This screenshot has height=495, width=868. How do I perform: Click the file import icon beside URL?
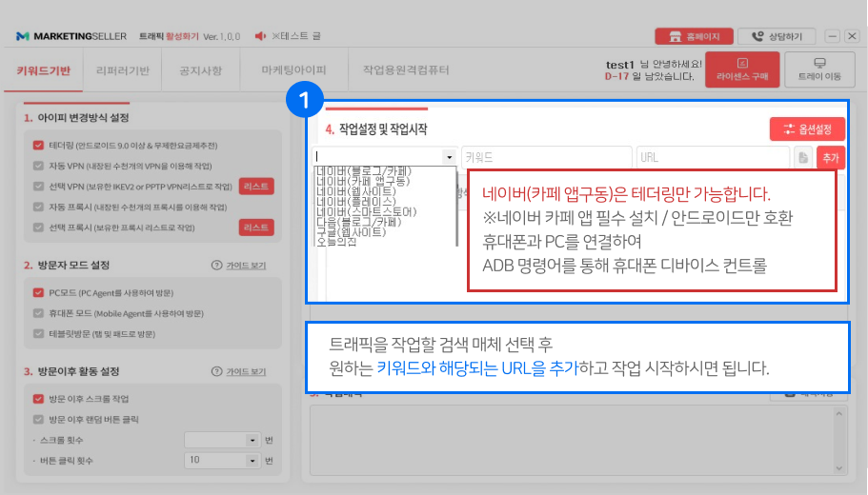click(803, 158)
